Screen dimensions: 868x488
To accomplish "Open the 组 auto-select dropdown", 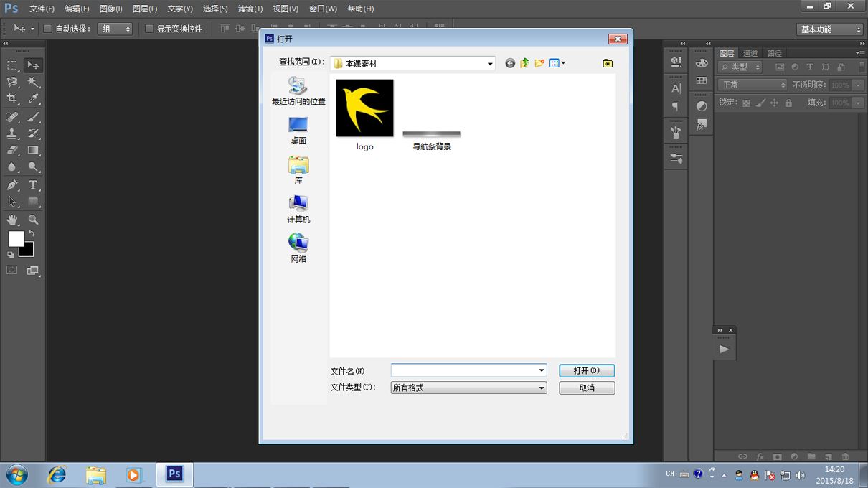I will (115, 29).
